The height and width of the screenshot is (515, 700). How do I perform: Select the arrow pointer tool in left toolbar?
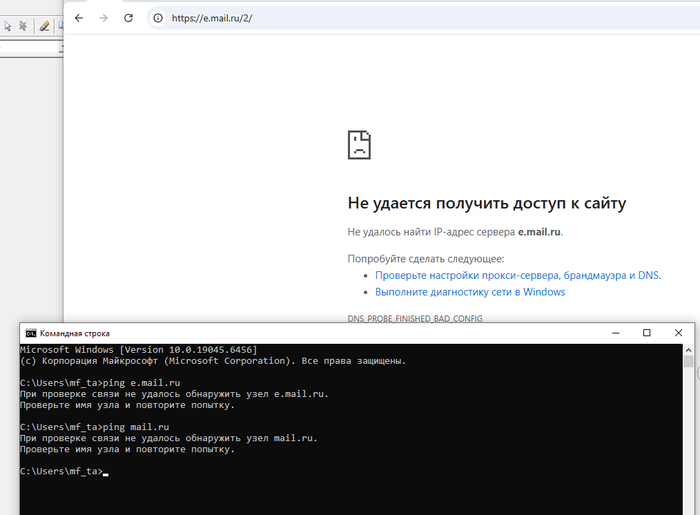8,26
